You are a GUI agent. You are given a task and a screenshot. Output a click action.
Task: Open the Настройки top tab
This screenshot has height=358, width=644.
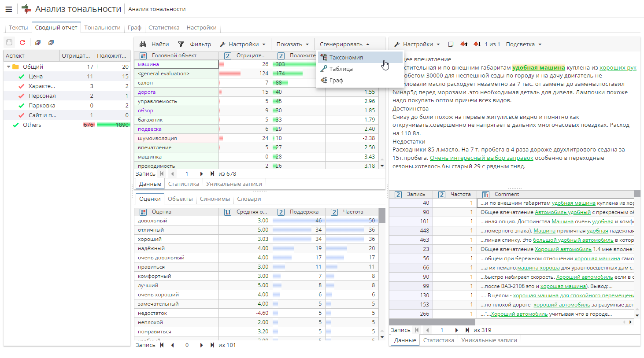201,27
